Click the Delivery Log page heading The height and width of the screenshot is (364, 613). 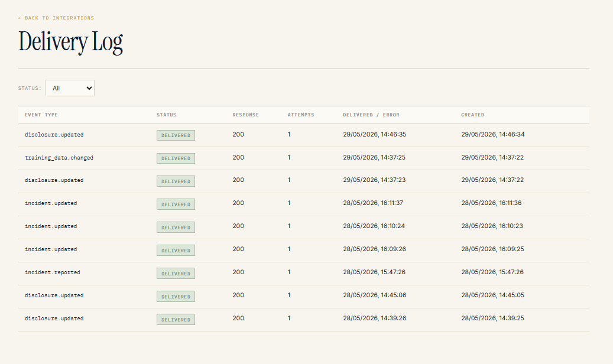[71, 42]
